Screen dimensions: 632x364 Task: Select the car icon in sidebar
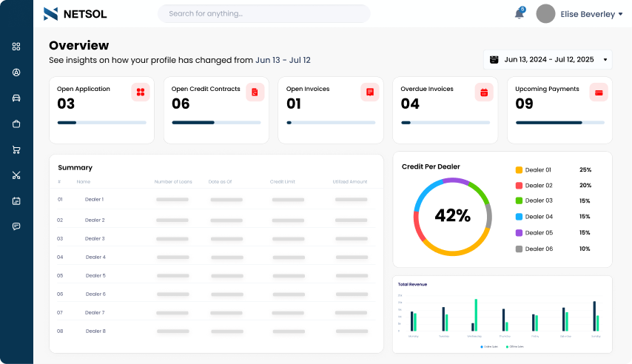point(16,98)
